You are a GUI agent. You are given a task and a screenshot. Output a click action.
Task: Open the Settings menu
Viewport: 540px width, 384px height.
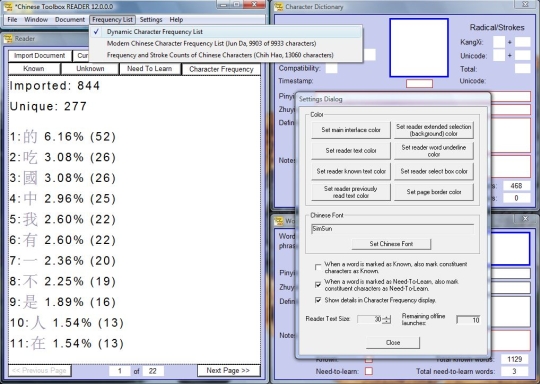[x=151, y=20]
